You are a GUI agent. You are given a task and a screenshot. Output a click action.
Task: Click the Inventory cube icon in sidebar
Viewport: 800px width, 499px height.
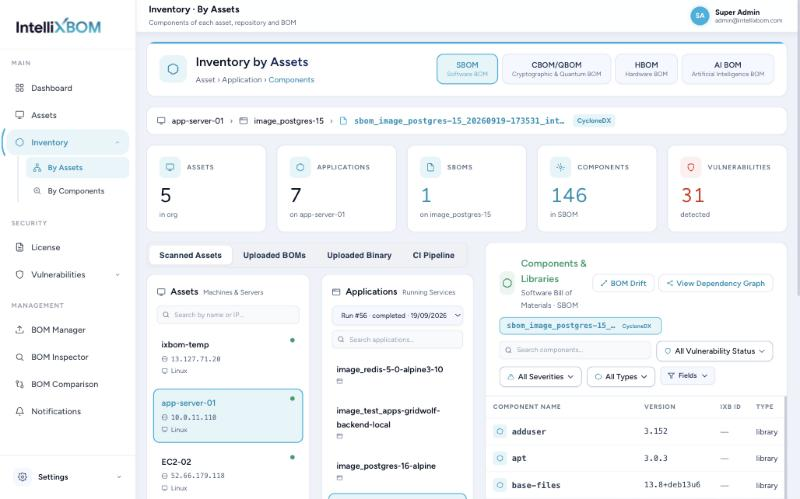click(19, 142)
